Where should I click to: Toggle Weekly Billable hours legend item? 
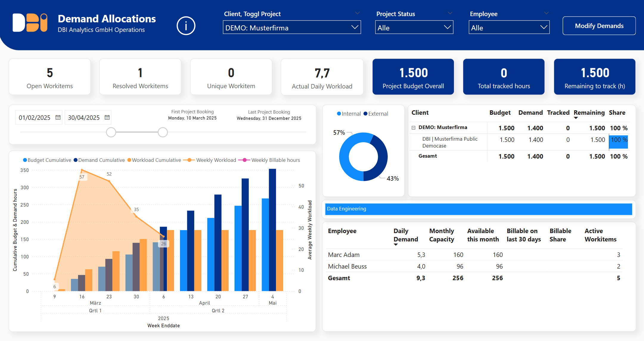269,160
